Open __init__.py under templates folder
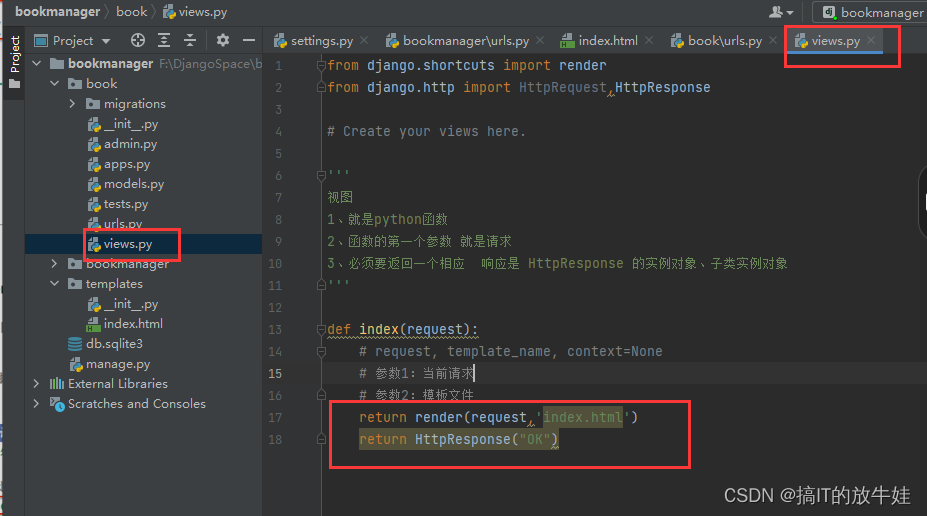This screenshot has width=927, height=516. point(123,304)
